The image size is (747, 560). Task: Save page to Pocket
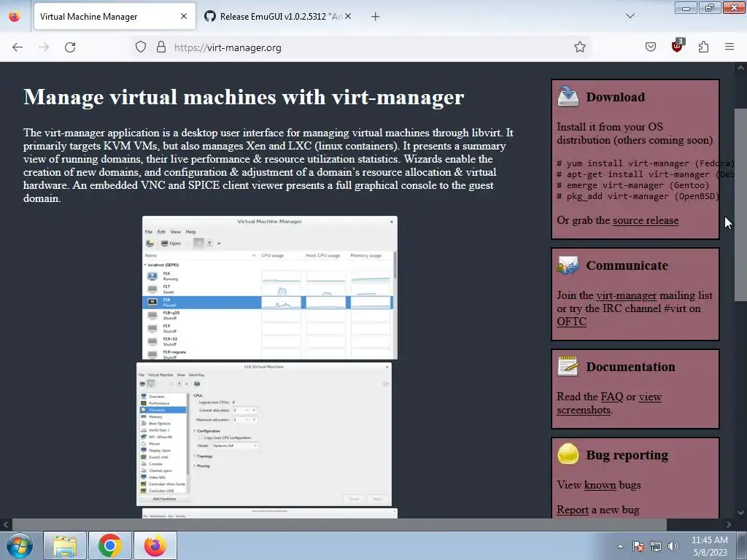click(x=650, y=47)
